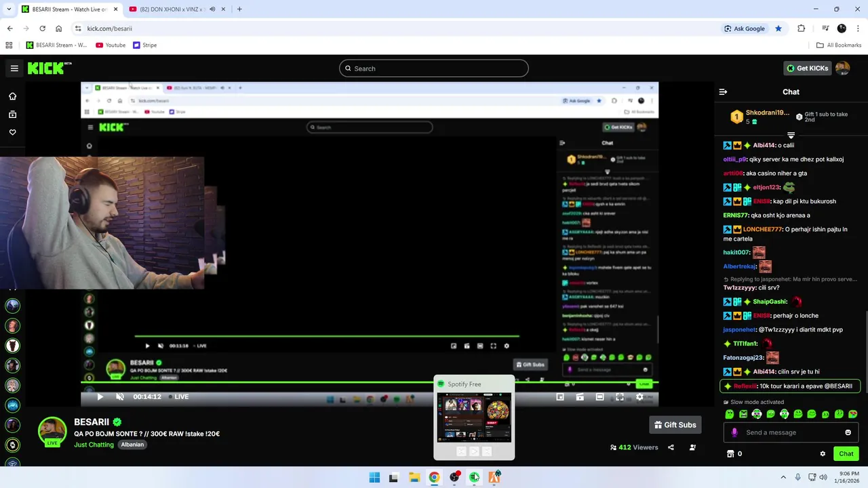Click the Ask Google button
The height and width of the screenshot is (488, 868).
(x=745, y=28)
